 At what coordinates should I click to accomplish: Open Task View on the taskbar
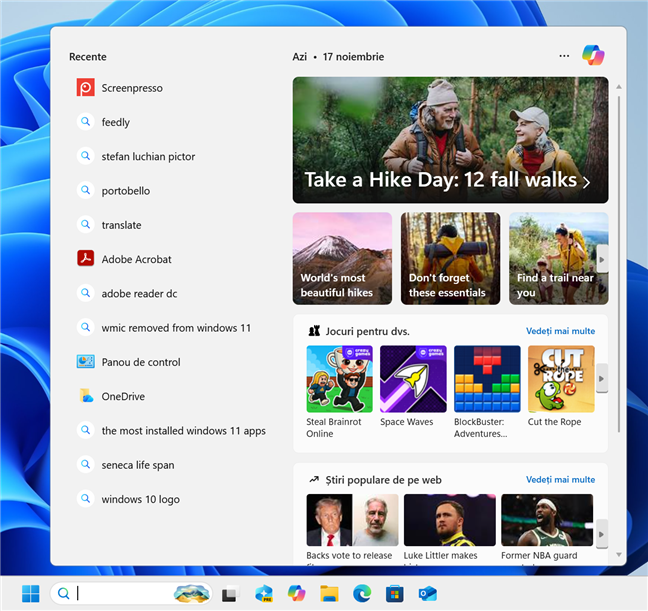point(230,594)
